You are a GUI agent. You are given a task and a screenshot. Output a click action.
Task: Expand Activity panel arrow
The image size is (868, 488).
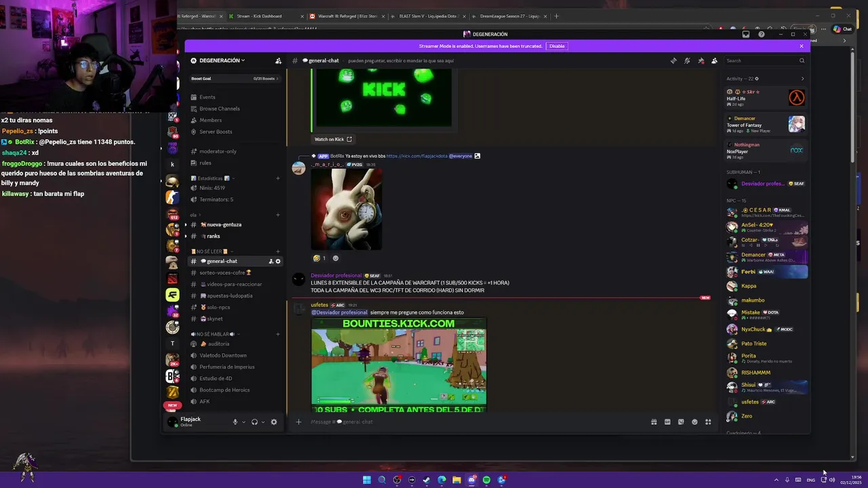coord(802,79)
